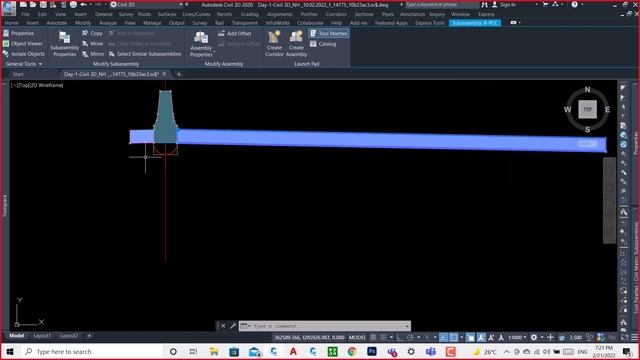640x360 pixels.
Task: Click the Mirror subassembly tool
Action: pos(93,54)
